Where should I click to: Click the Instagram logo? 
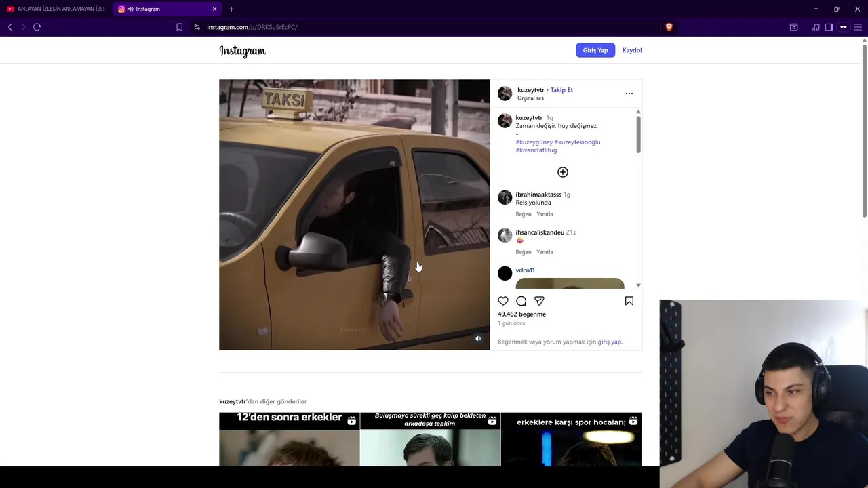point(242,51)
